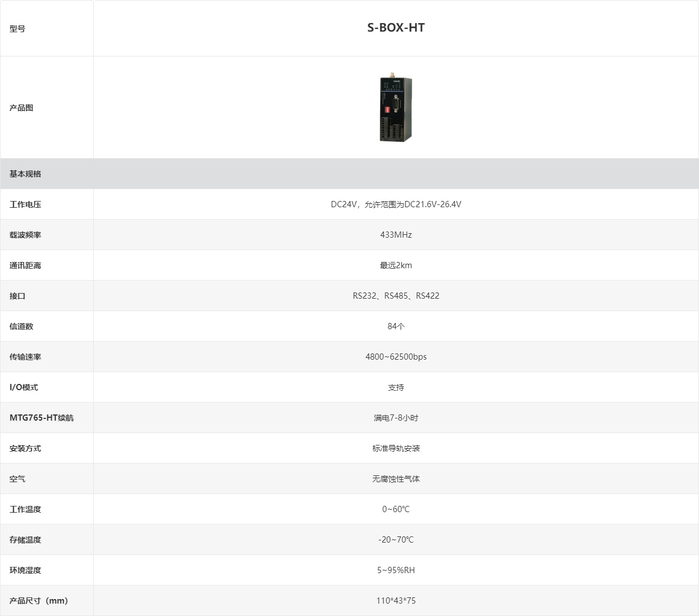699x616 pixels.
Task: Click the MTG765-HT续航 row label
Action: coord(42,418)
